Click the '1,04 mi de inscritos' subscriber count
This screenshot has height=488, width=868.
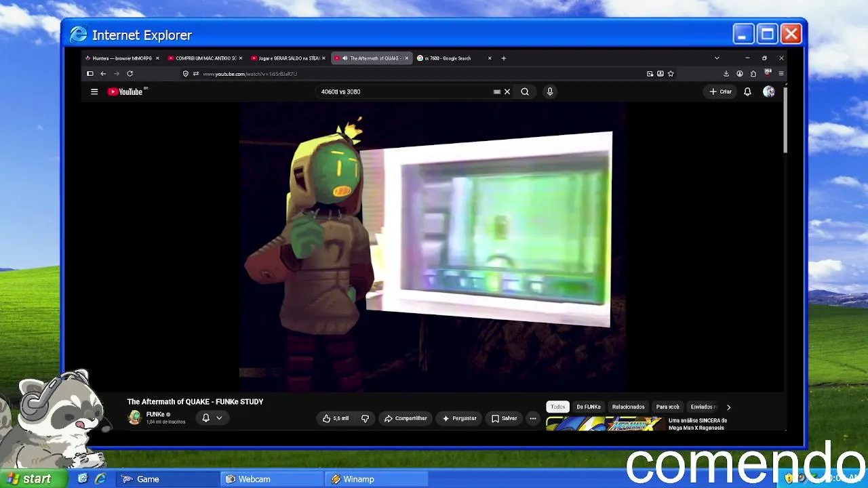click(x=166, y=422)
